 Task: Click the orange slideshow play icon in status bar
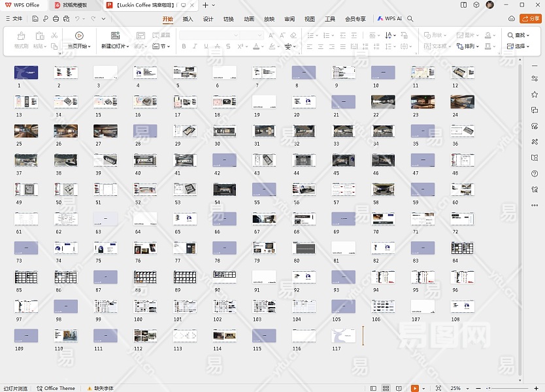click(x=414, y=388)
